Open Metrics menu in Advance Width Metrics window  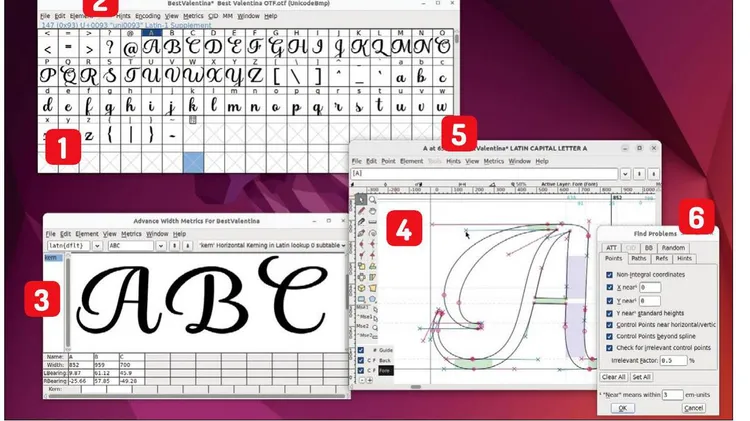click(131, 234)
